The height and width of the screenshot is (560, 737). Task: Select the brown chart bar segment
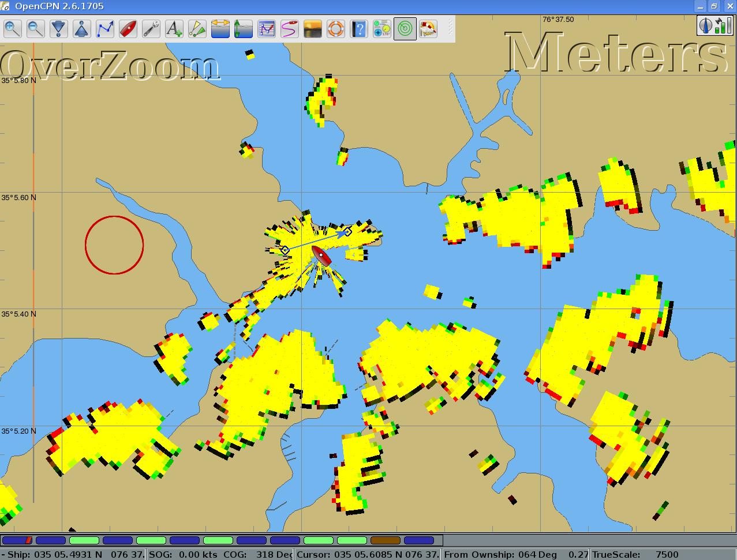386,540
